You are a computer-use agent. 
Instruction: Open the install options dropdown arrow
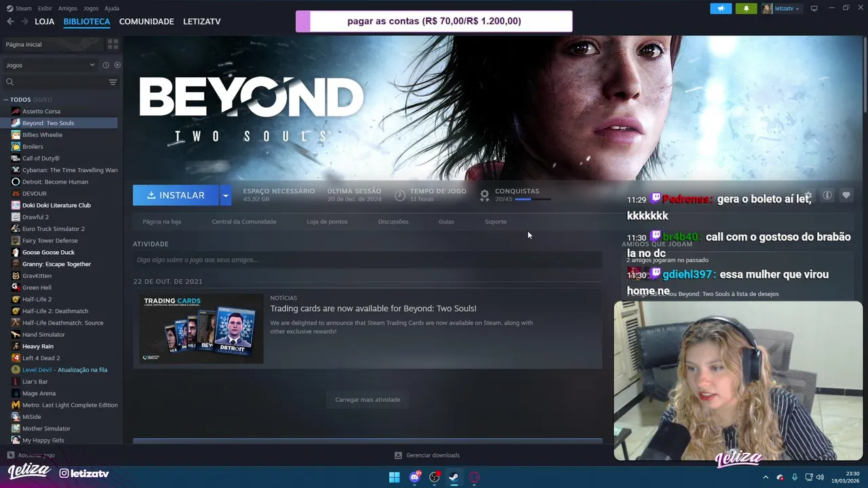[226, 195]
